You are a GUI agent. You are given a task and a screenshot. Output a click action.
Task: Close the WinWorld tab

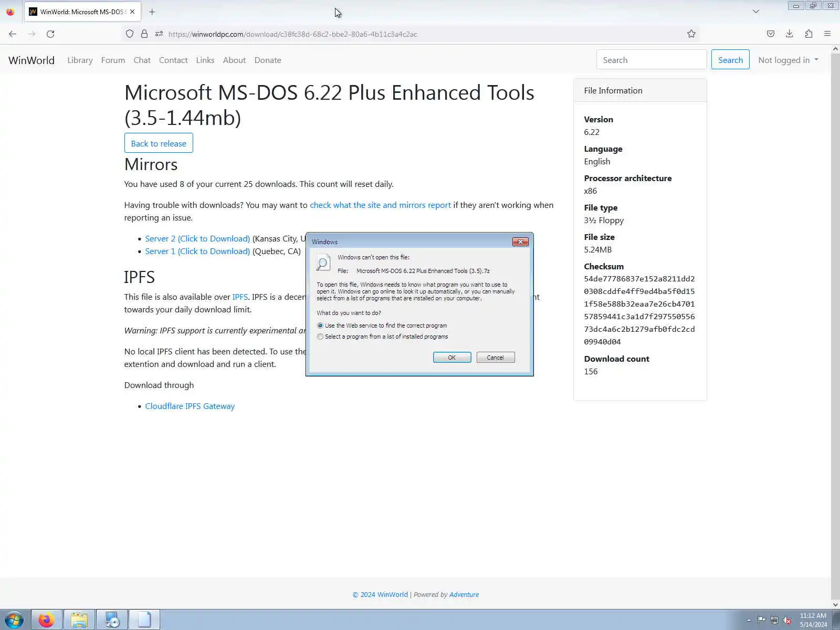tap(132, 12)
